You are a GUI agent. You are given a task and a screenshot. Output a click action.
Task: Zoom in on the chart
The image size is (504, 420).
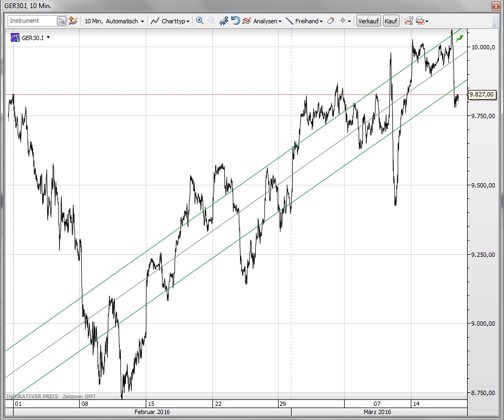[x=200, y=21]
